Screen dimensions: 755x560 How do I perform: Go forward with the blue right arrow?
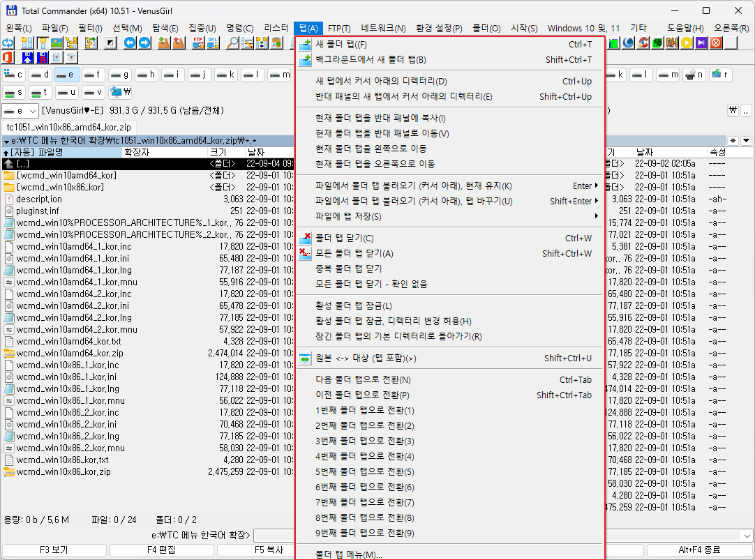tap(145, 43)
